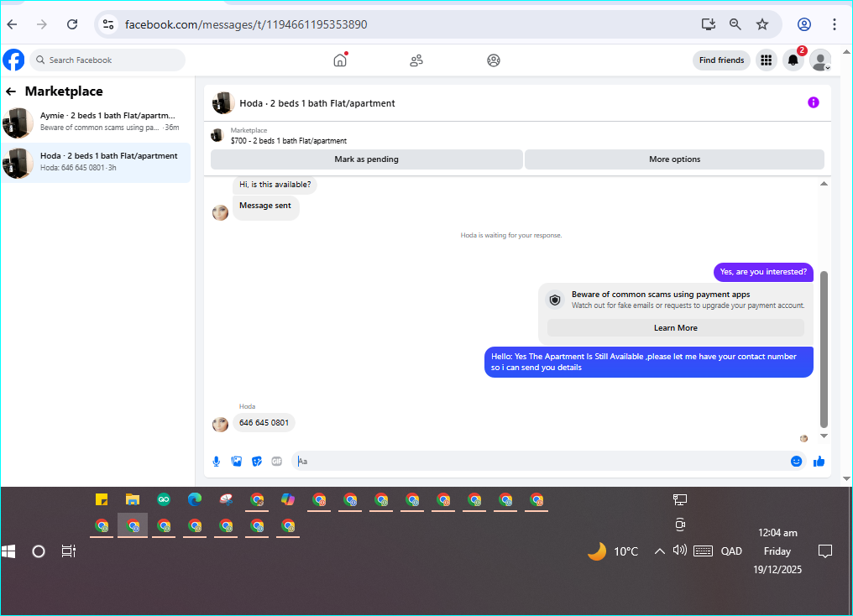The height and width of the screenshot is (616, 853).
Task: Click the Facebook logo
Action: click(13, 60)
